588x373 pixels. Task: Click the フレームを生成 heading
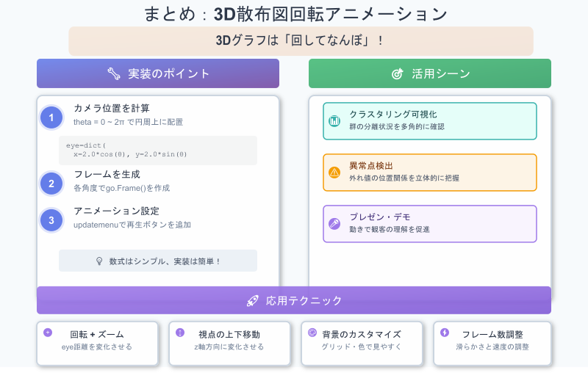tap(107, 174)
